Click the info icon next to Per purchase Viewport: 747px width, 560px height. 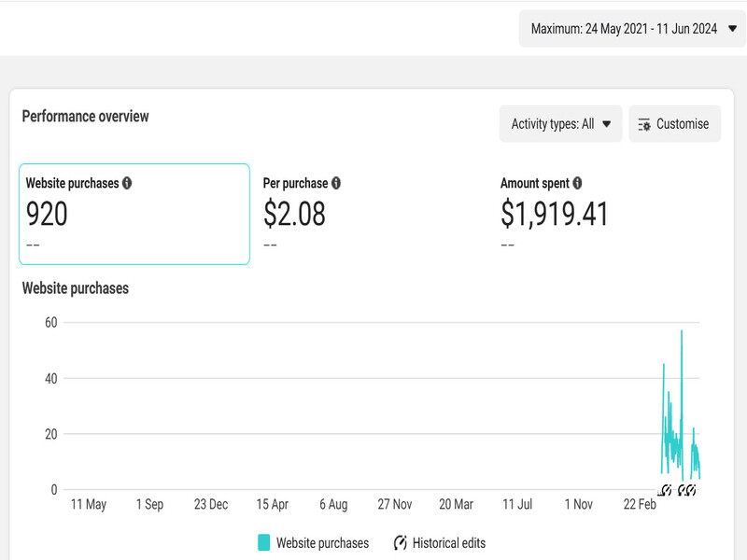point(336,183)
